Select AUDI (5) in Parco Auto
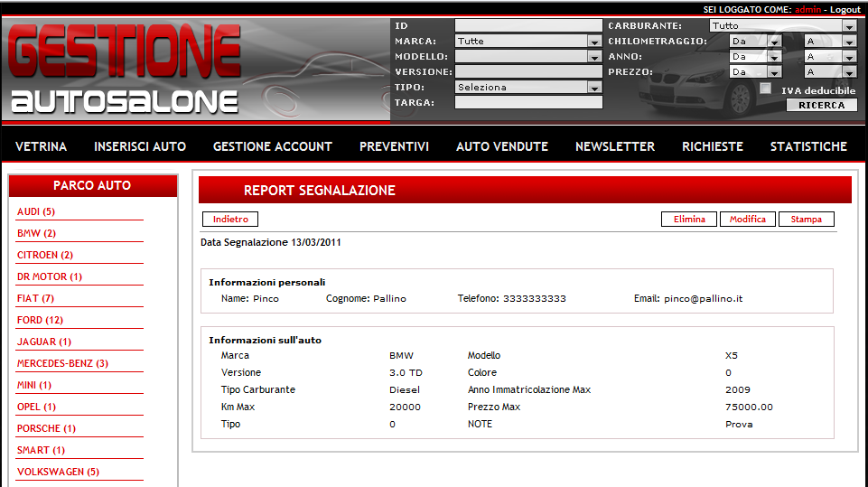 (36, 211)
